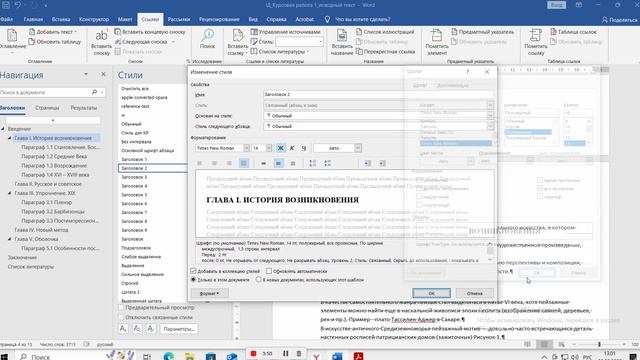
Task: Click Пометить элемент button
Action: pyautogui.click(x=437, y=42)
